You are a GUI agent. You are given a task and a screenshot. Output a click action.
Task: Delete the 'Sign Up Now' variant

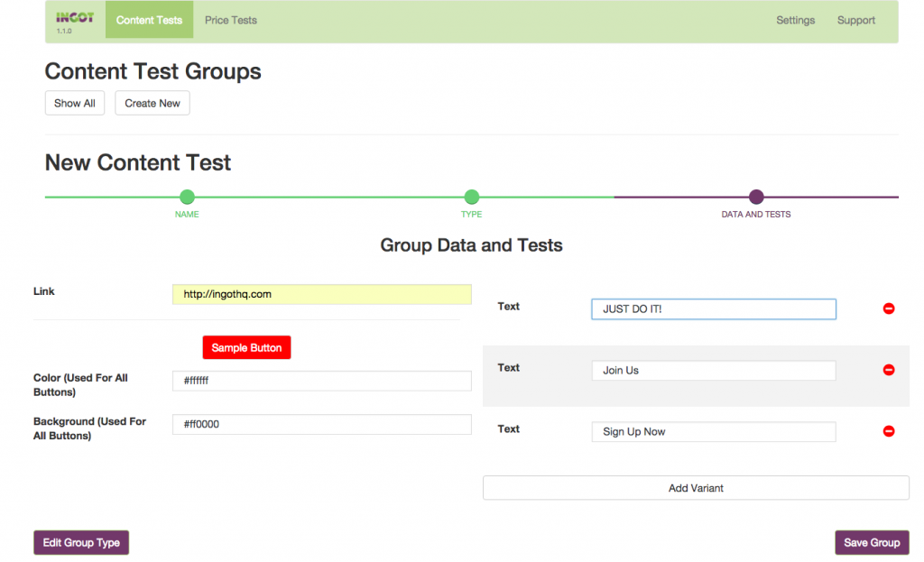889,431
